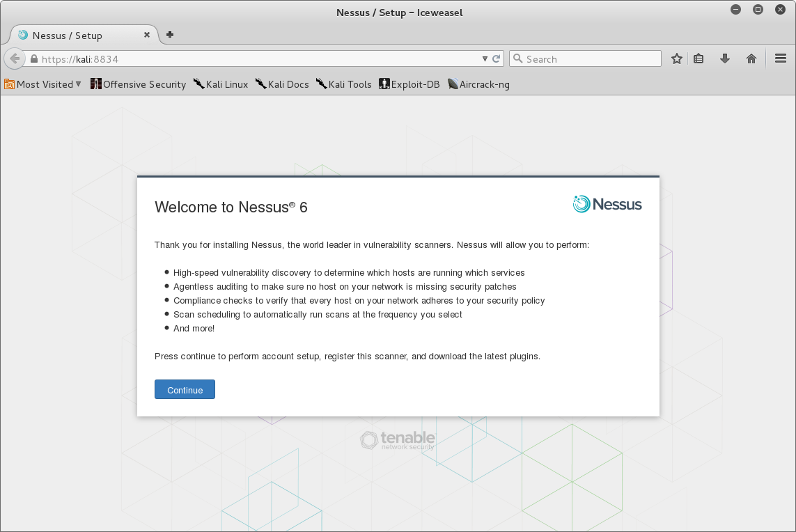Open the Kali Linux bookmark

click(220, 84)
